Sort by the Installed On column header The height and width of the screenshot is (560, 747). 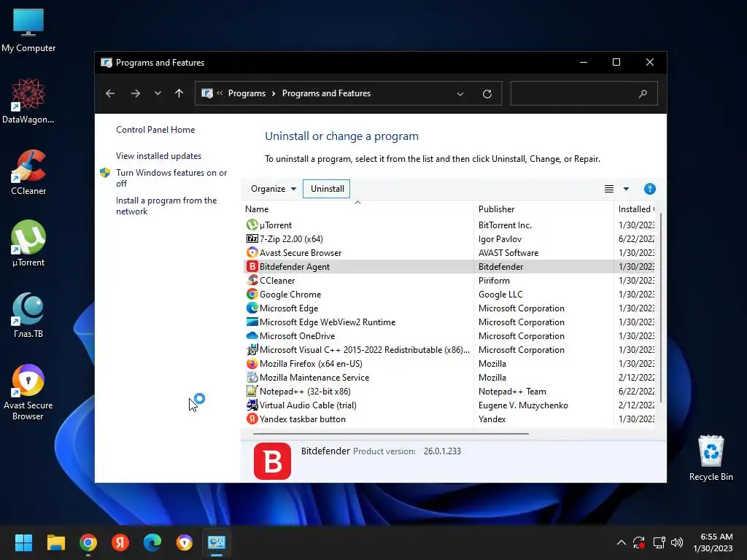point(635,209)
